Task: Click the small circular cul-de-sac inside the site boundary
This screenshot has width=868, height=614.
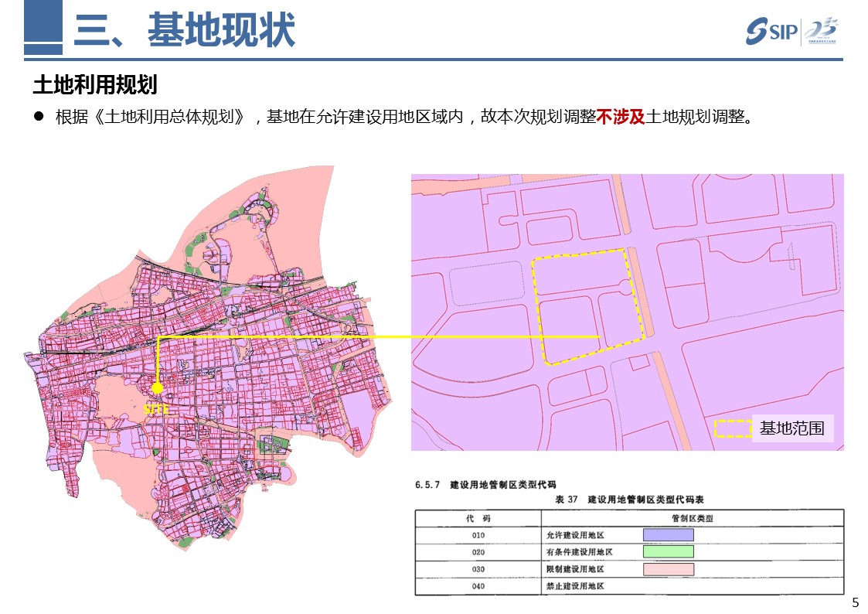Action: (x=624, y=289)
